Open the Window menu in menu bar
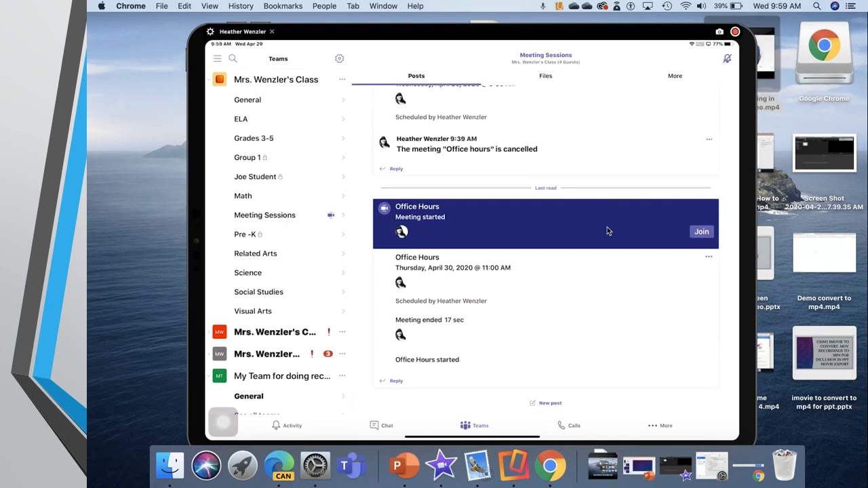This screenshot has height=488, width=868. tap(383, 6)
